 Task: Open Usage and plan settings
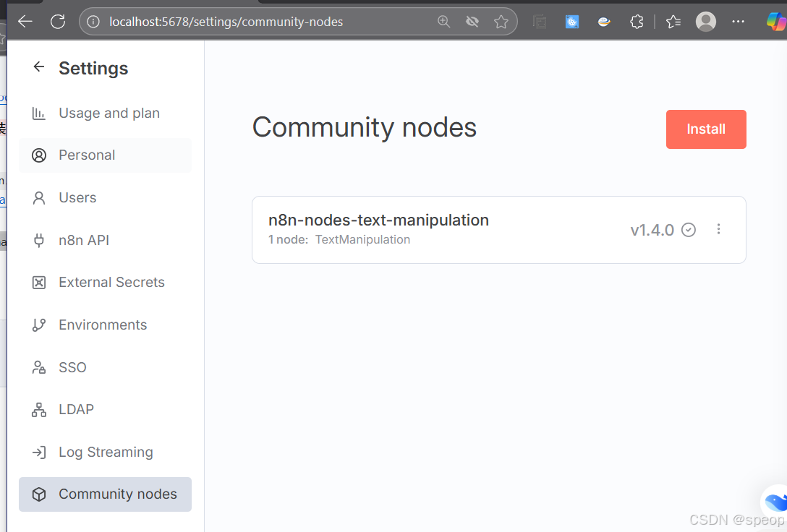[105, 113]
